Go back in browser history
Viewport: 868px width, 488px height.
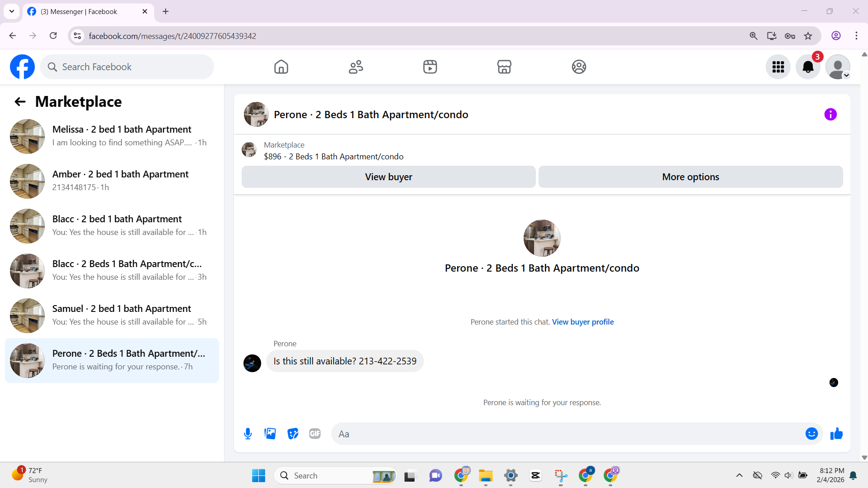(13, 36)
